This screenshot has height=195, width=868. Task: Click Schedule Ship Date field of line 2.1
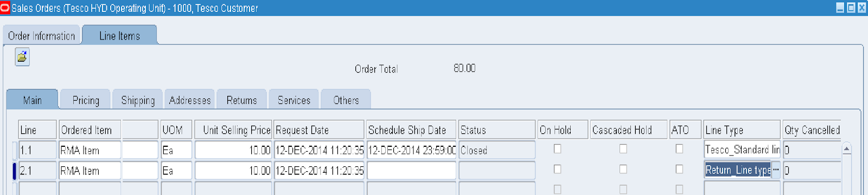point(411,171)
